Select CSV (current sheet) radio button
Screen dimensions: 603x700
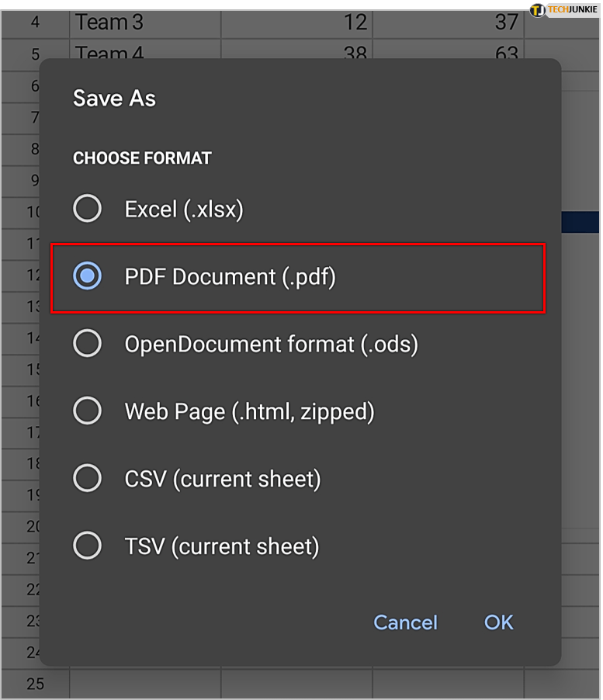tap(87, 479)
